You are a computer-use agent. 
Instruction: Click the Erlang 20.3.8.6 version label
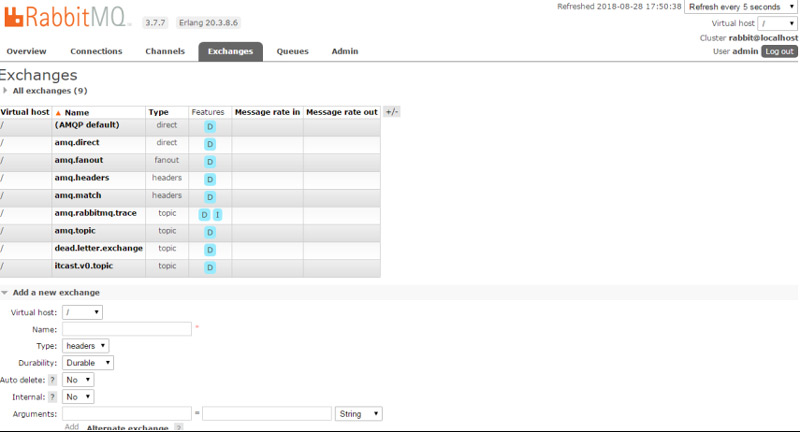[208, 23]
